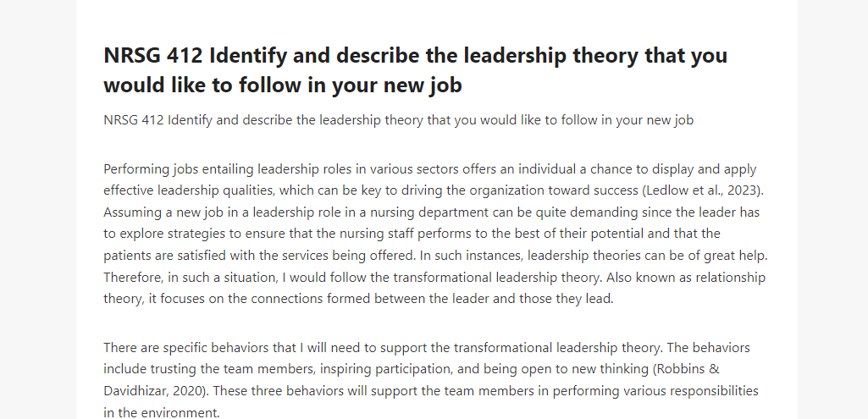Image resolution: width=868 pixels, height=419 pixels.
Task: Click the citation "(Ledlow et al., 2023)"
Action: tap(702, 190)
